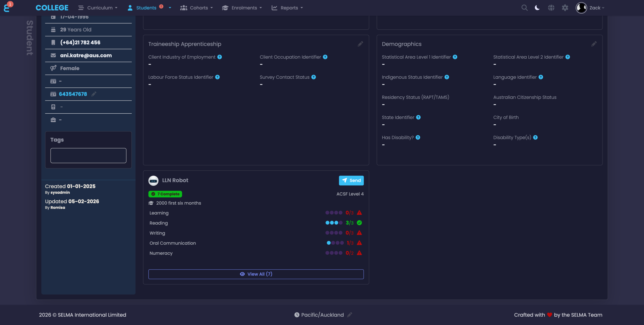Image resolution: width=644 pixels, height=325 pixels.
Task: Edit the Pacific/Auckland timezone pencil
Action: [x=349, y=315]
